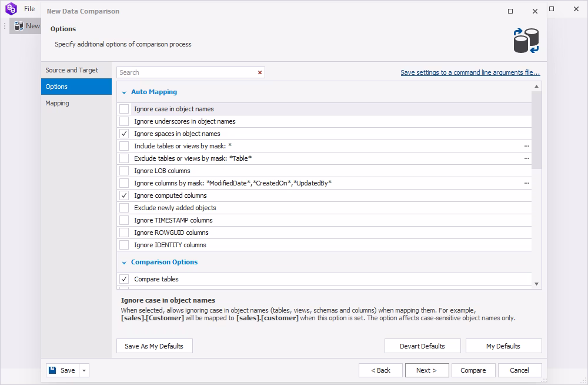Click the scroll up arrow of options list
Screen dimensions: 588x385
(x=537, y=87)
